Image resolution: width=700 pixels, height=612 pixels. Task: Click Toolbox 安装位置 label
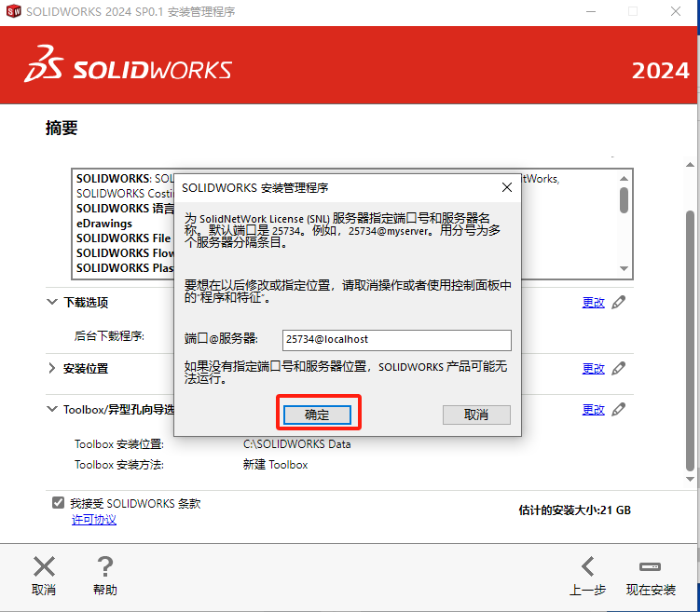[x=118, y=444]
